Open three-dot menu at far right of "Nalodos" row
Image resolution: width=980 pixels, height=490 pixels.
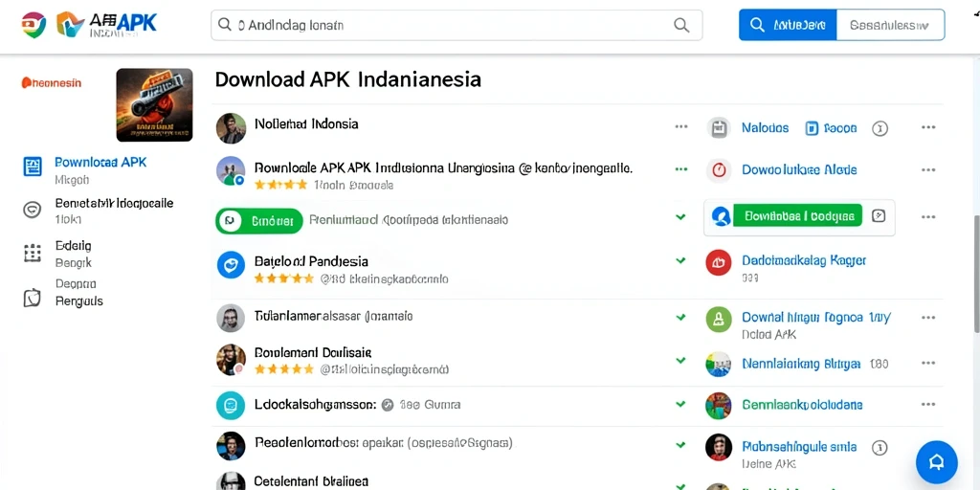(928, 127)
